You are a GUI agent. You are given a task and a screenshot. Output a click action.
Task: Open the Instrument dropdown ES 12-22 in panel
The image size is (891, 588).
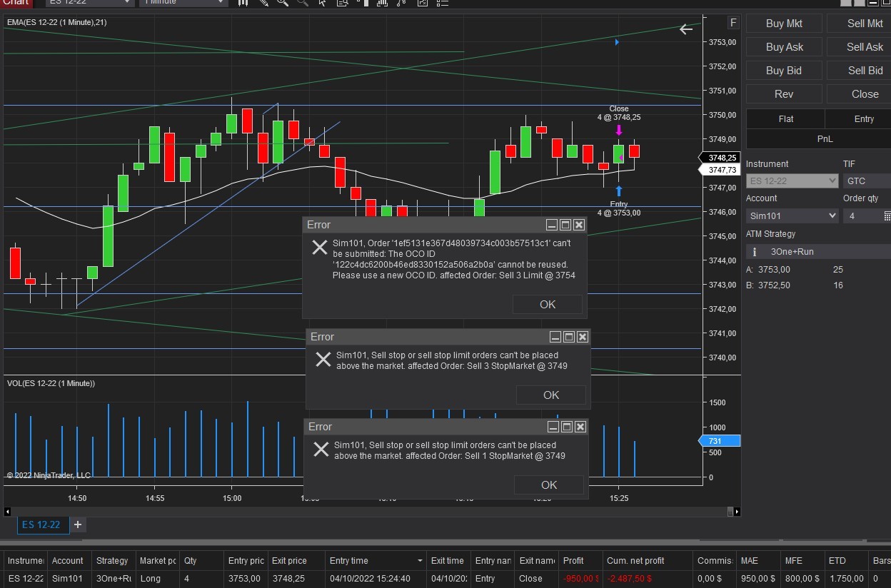pyautogui.click(x=792, y=181)
